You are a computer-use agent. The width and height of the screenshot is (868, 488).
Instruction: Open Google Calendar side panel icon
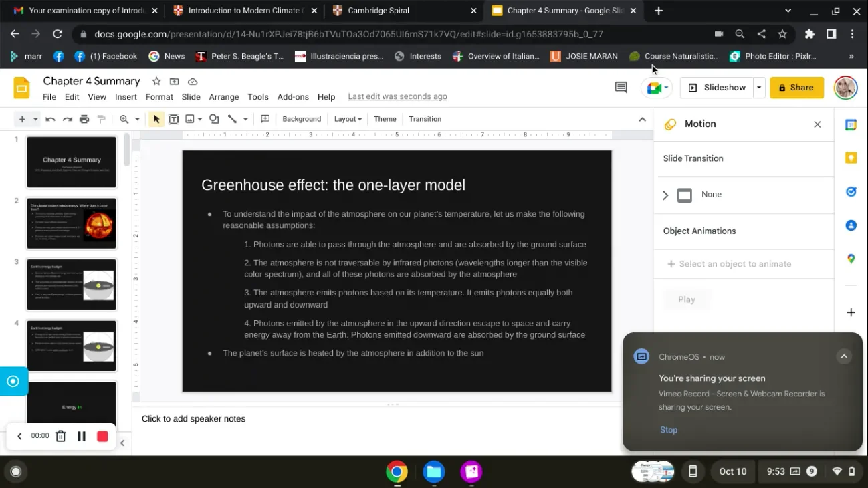point(851,125)
